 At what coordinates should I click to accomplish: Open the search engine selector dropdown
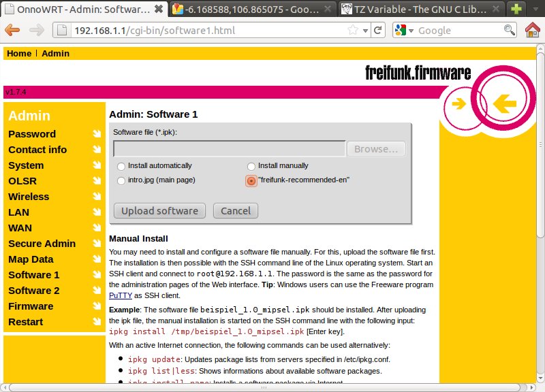403,30
